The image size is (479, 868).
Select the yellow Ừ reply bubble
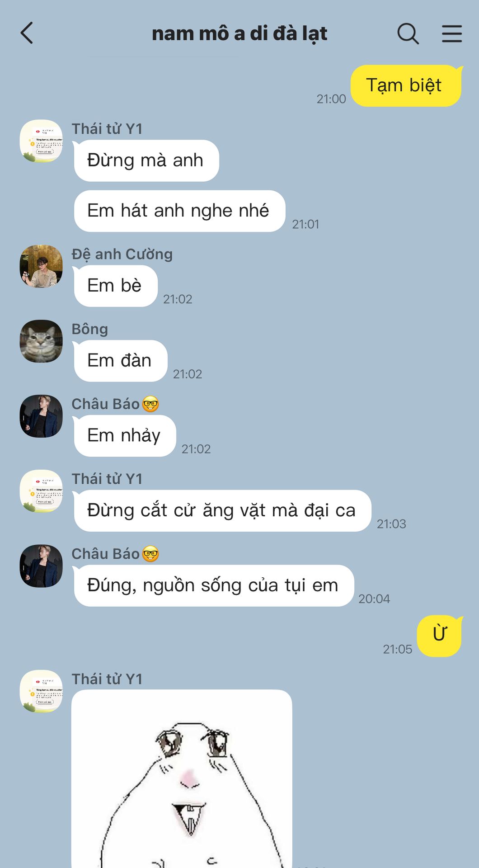440,636
